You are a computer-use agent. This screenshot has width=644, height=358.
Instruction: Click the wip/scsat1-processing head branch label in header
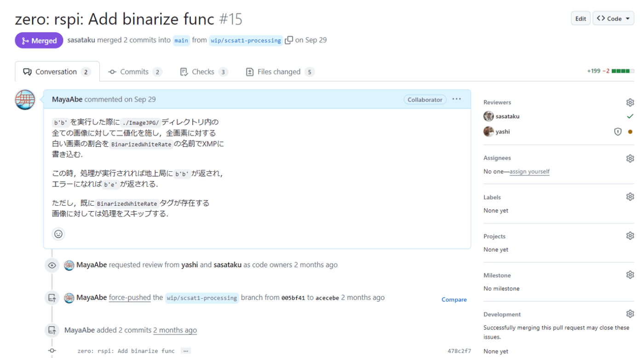246,40
